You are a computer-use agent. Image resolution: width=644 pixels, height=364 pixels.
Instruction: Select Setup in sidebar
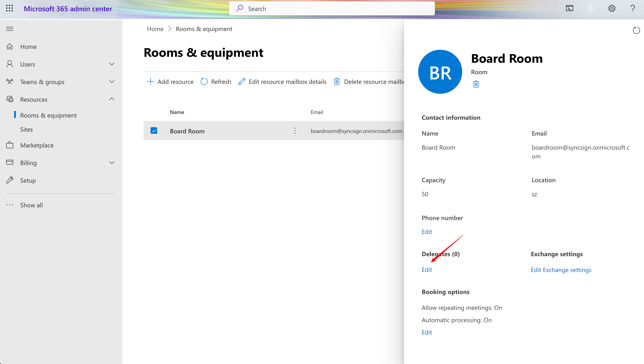(x=28, y=180)
